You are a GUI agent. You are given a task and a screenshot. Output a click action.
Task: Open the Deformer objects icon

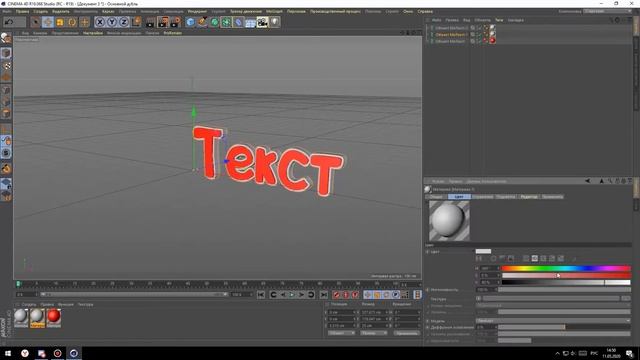[238, 22]
